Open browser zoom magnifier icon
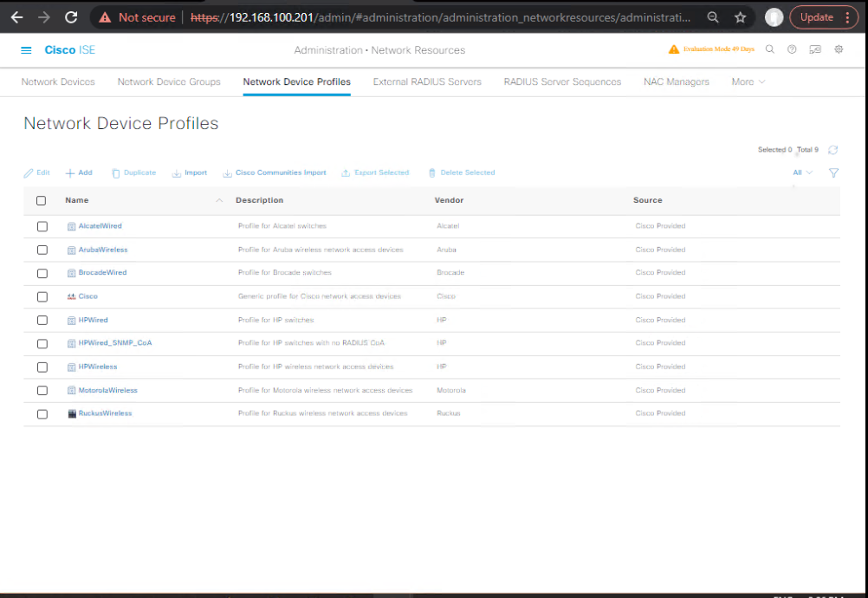The image size is (868, 598). [713, 17]
